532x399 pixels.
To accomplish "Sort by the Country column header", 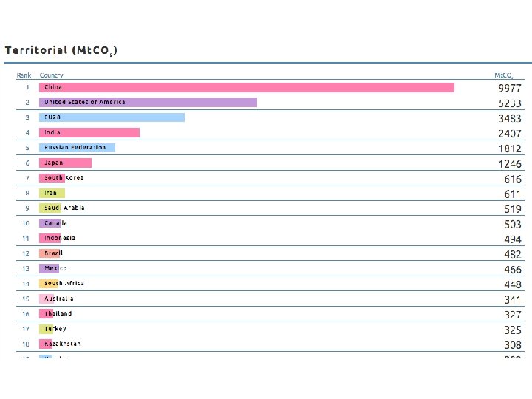I will (x=52, y=75).
